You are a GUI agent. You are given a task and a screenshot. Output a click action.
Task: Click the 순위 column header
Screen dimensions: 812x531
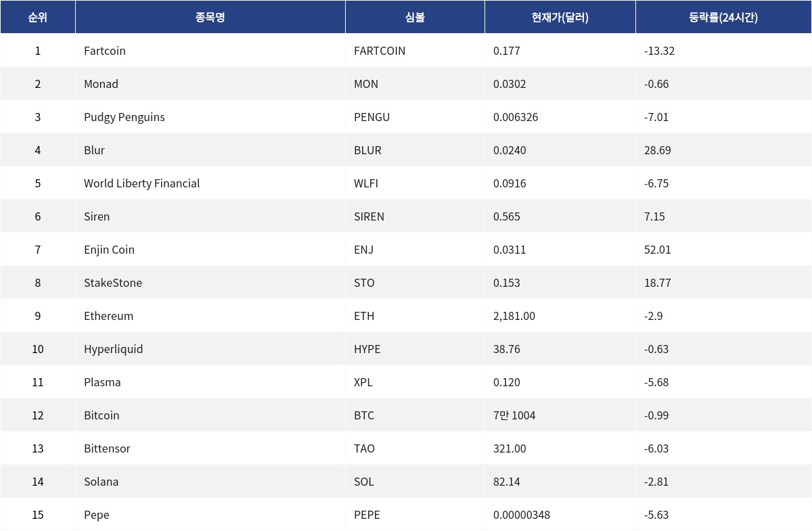tap(37, 18)
